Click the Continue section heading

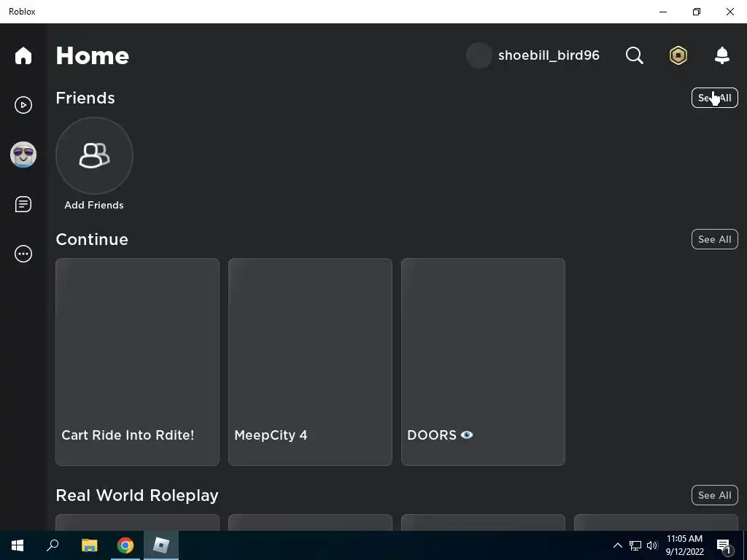point(92,239)
